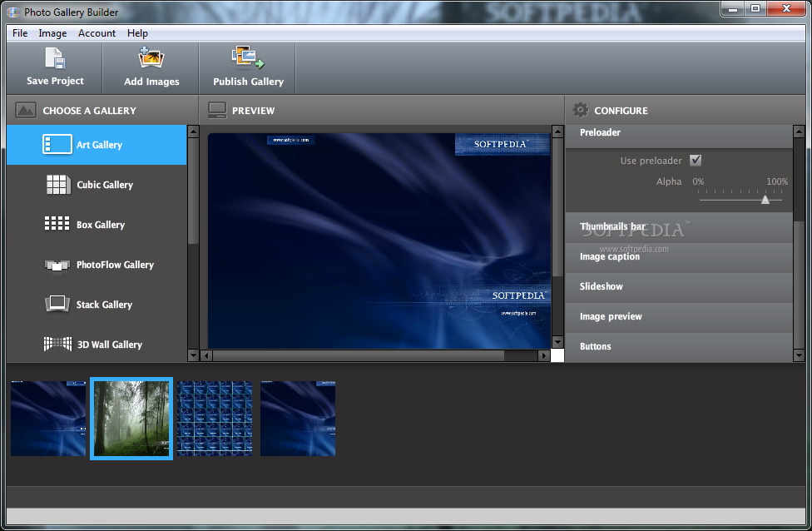The height and width of the screenshot is (531, 812).
Task: Click the Add Images toolbar icon
Action: coord(151,57)
